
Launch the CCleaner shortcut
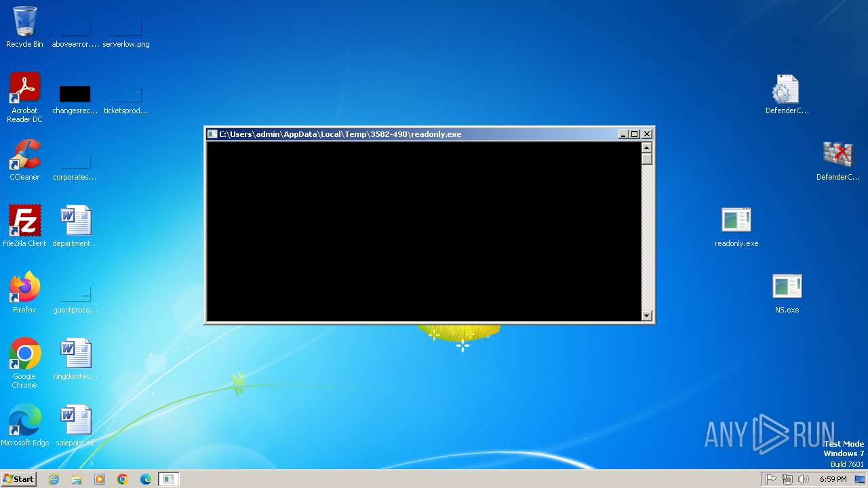coord(24,160)
